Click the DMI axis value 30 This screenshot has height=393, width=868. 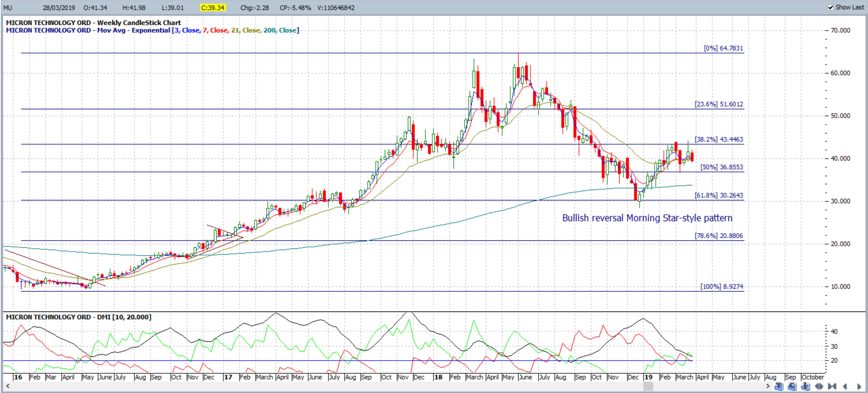click(x=834, y=347)
